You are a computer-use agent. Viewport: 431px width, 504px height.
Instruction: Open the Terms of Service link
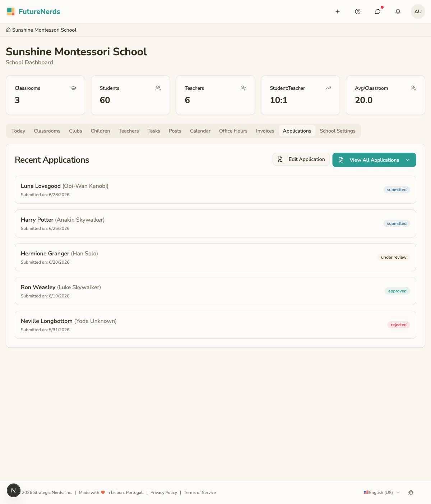(x=200, y=493)
